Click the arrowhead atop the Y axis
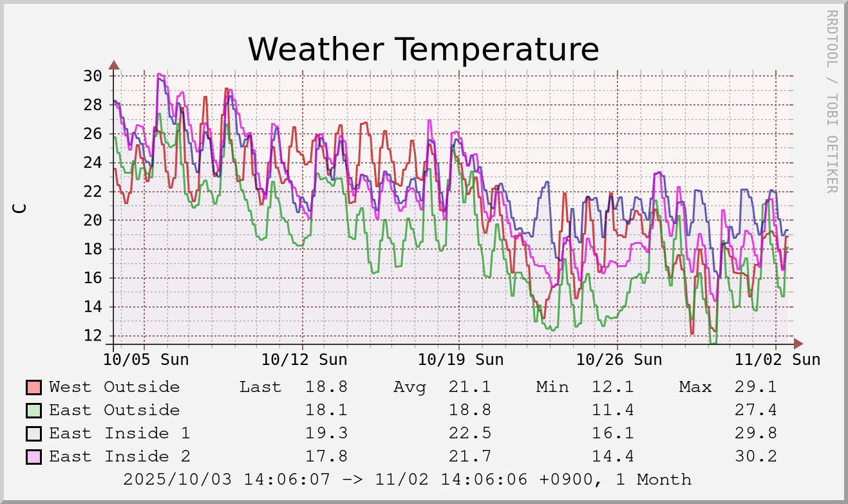848x504 pixels. tap(114, 64)
